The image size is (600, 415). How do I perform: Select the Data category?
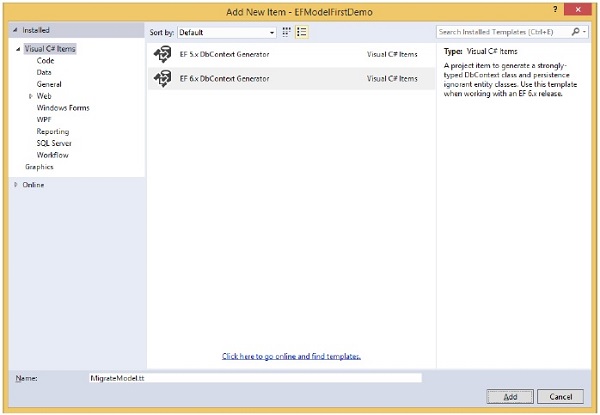pos(44,73)
